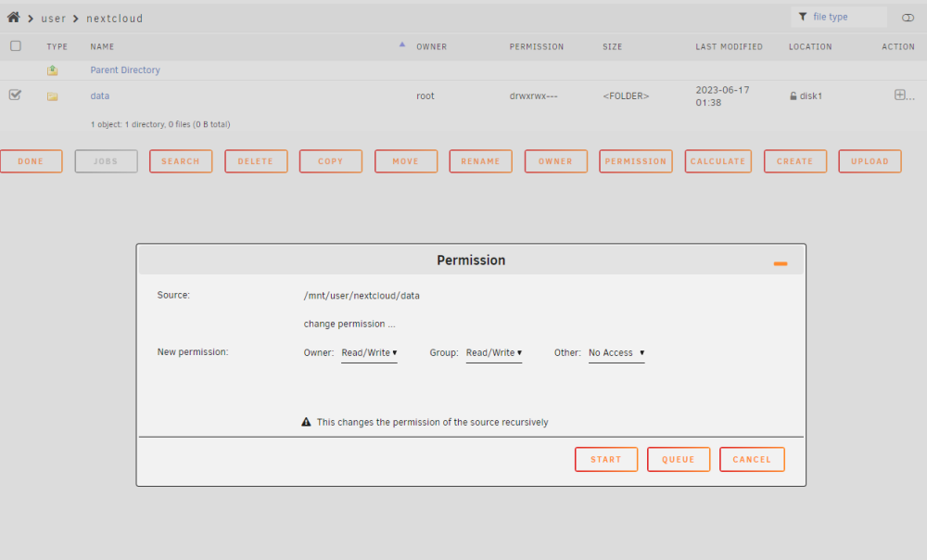Click the SEARCH button
This screenshot has height=560, width=927.
pos(181,160)
